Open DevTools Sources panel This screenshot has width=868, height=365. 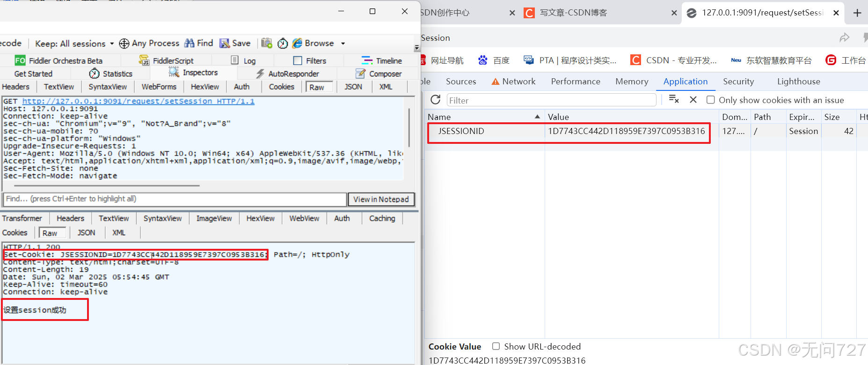tap(461, 82)
